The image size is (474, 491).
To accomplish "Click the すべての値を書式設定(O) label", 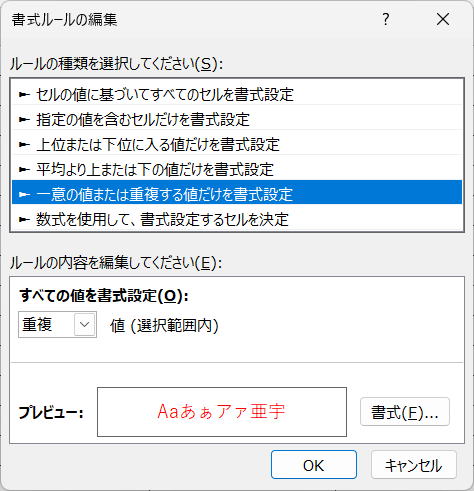I will pos(104,296).
